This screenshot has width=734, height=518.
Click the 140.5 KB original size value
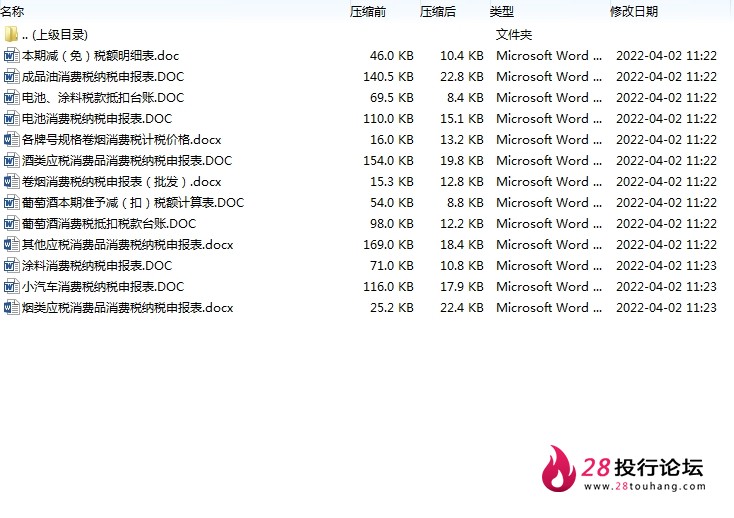[388, 77]
